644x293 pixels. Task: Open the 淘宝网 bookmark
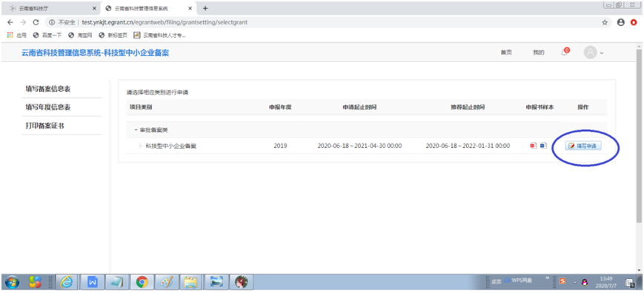[x=80, y=36]
